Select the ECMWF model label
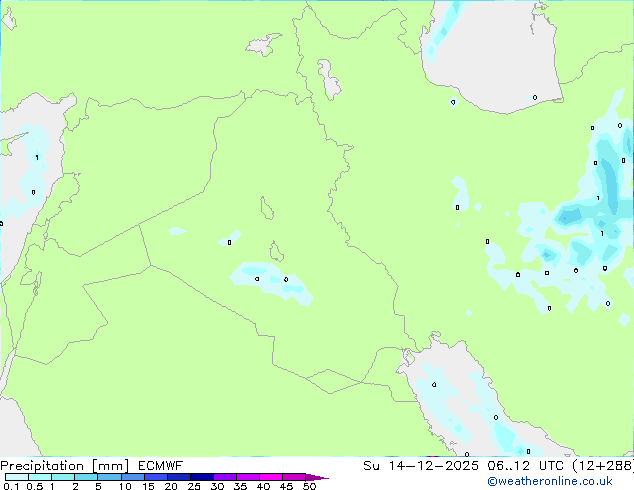This screenshot has height=490, width=634. (x=161, y=465)
